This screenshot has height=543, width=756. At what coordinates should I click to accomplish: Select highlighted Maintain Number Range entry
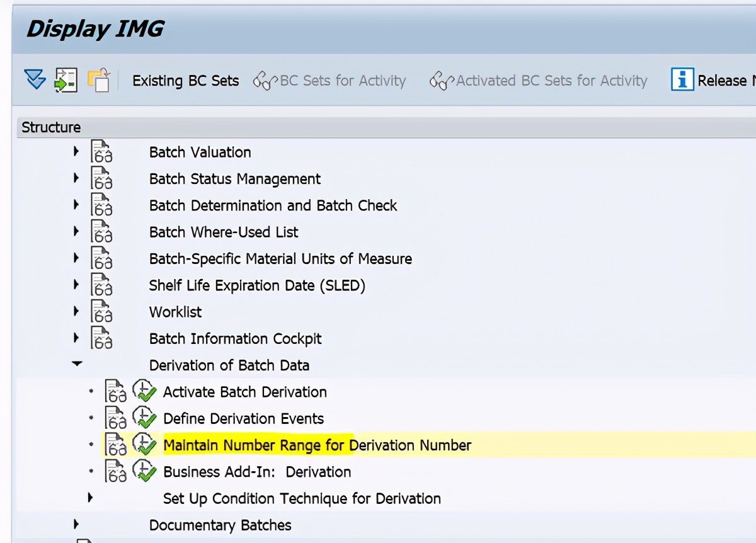pos(317,444)
